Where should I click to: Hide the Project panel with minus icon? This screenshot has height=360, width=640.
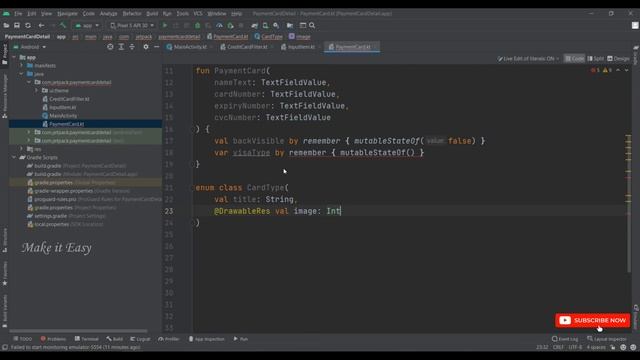(156, 47)
